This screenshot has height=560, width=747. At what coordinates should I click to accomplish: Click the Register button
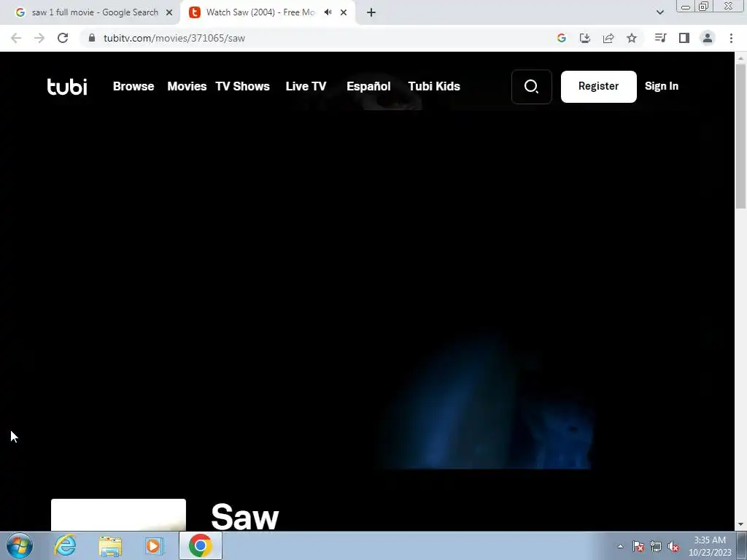pyautogui.click(x=598, y=86)
